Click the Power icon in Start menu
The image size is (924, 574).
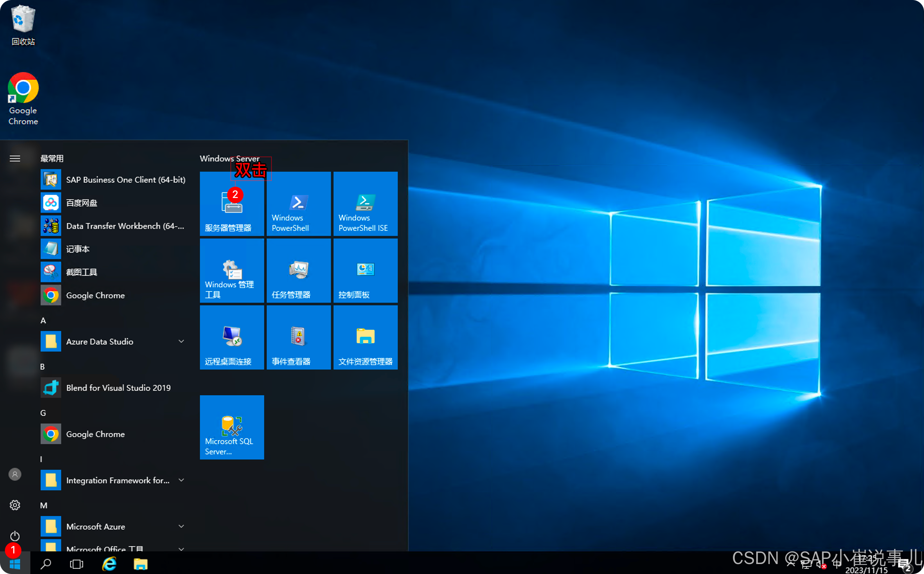pos(15,536)
